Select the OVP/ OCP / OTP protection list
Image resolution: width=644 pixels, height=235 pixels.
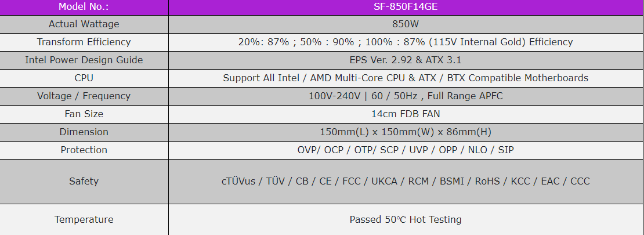[x=406, y=150]
